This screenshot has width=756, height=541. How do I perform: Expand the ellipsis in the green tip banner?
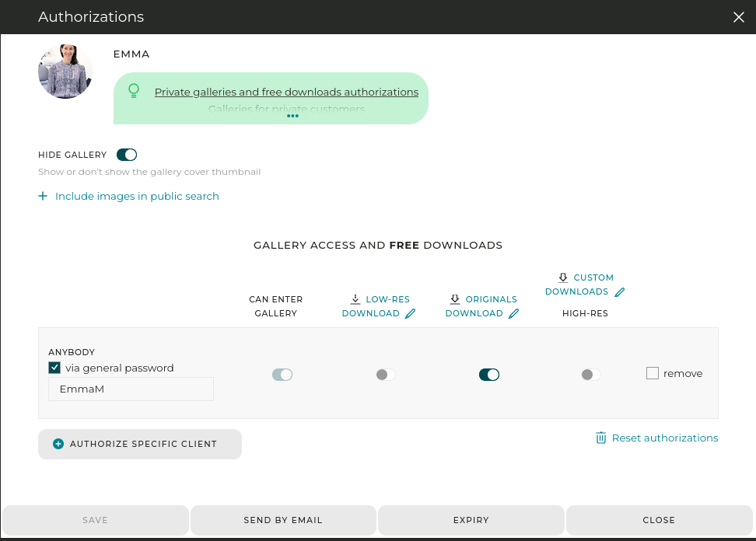(x=293, y=115)
